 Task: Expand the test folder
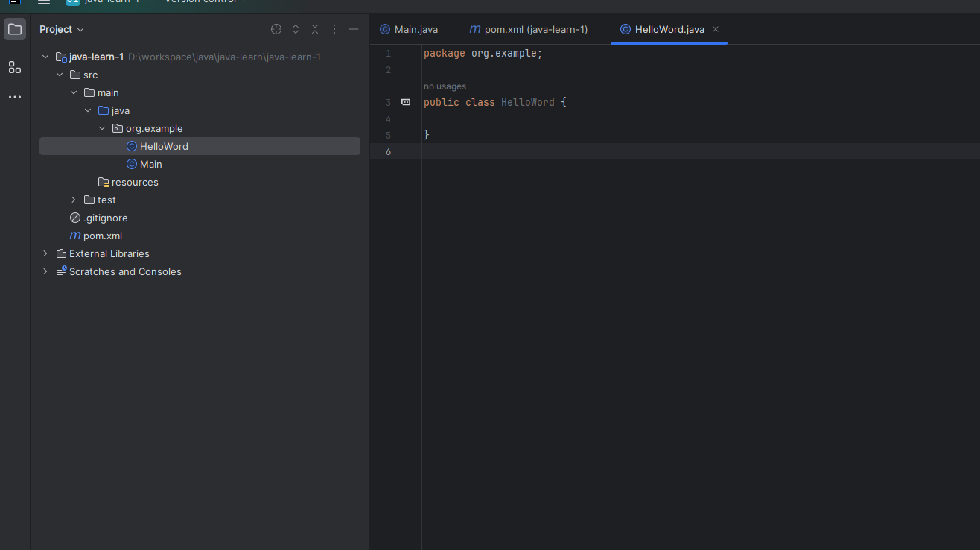[x=74, y=200]
